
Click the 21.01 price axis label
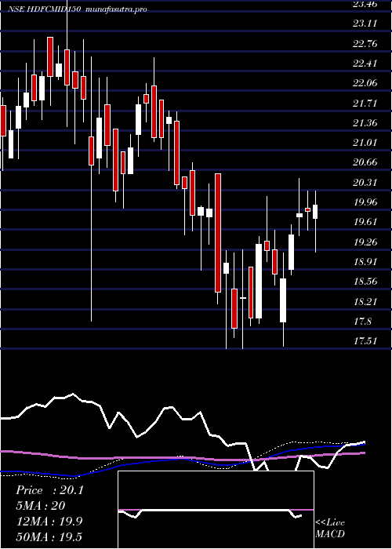pos(365,143)
